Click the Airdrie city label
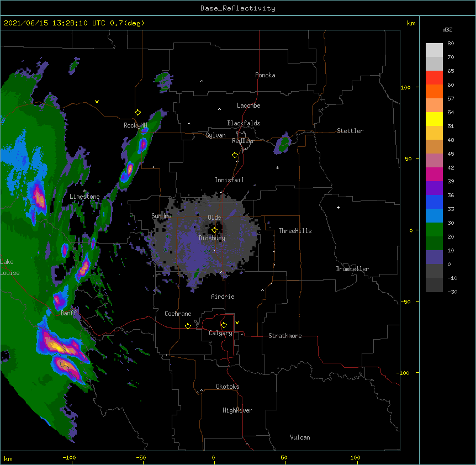The width and height of the screenshot is (476, 465). pyautogui.click(x=223, y=297)
